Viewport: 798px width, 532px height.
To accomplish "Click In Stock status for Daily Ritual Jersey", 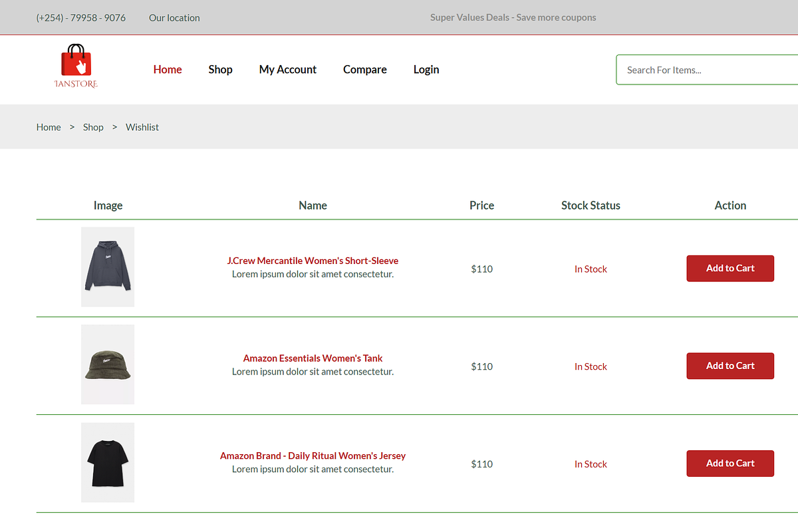I will [x=591, y=464].
